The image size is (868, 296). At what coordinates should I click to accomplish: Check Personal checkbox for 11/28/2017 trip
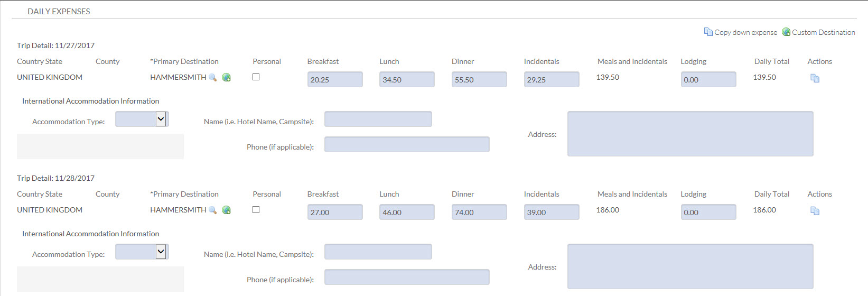(x=256, y=210)
